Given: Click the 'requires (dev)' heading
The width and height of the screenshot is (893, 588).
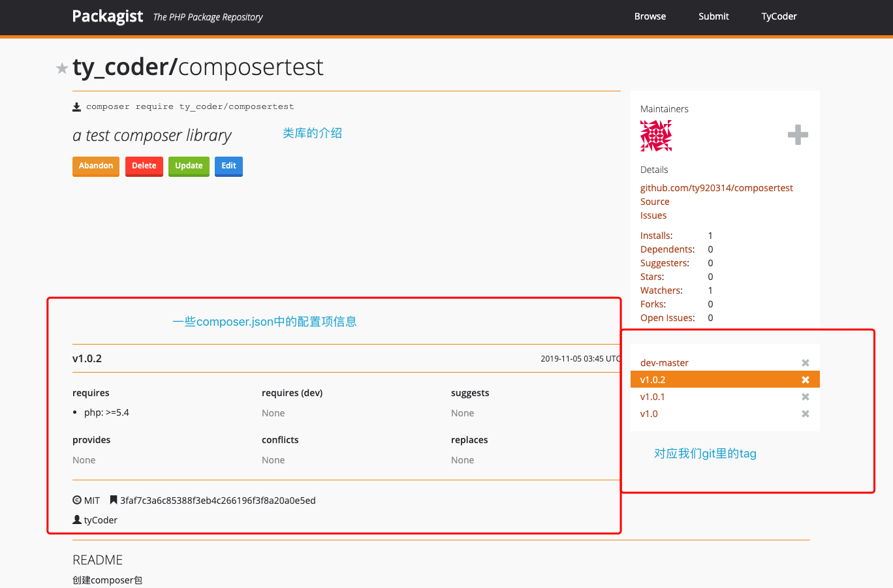Looking at the screenshot, I should [x=292, y=393].
